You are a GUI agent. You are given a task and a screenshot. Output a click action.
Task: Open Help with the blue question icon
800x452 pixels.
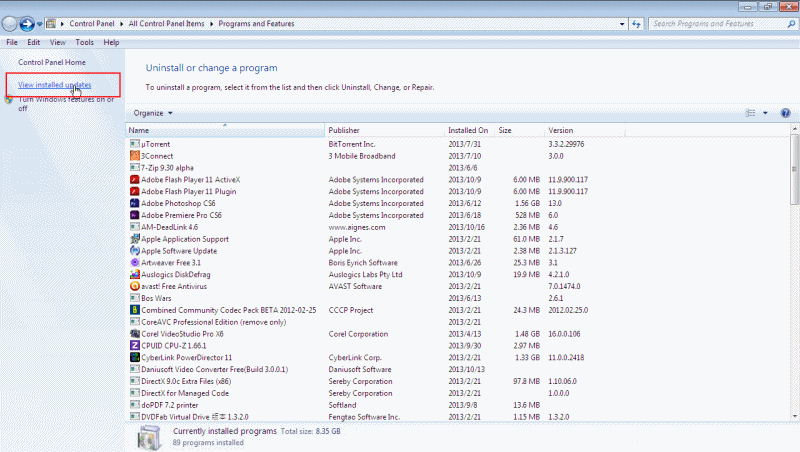(x=786, y=113)
